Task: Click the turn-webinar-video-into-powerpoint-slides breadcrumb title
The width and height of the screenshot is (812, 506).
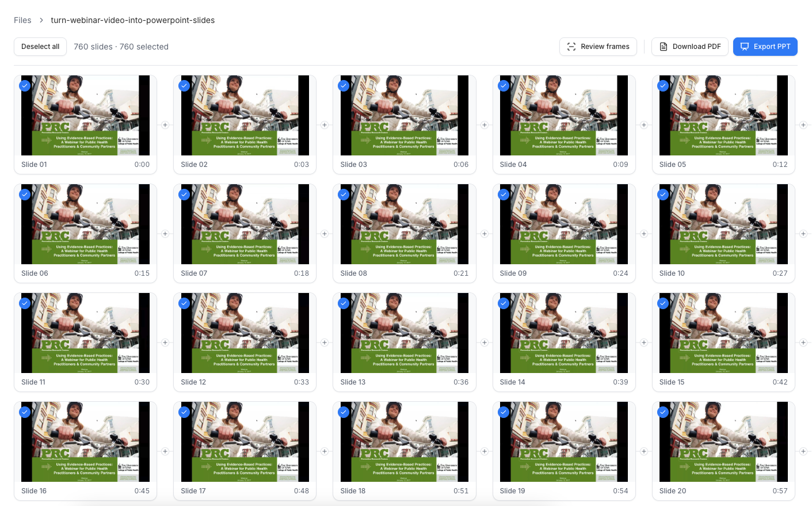Action: 133,20
